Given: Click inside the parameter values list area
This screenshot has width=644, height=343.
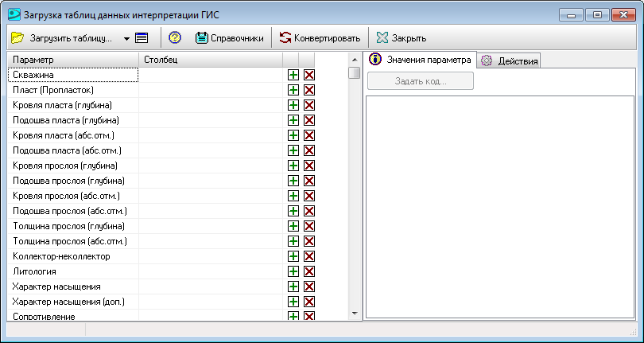Looking at the screenshot, I should pyautogui.click(x=500, y=207).
